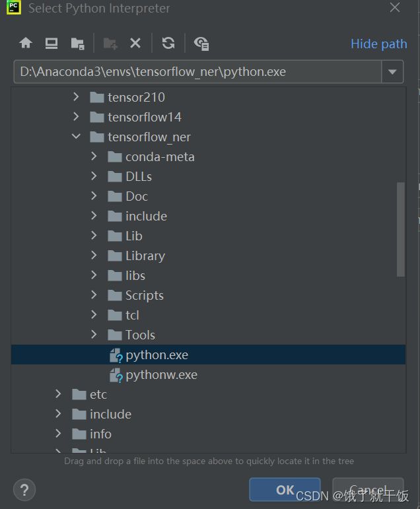Select the 'tcl' folder label

point(133,315)
